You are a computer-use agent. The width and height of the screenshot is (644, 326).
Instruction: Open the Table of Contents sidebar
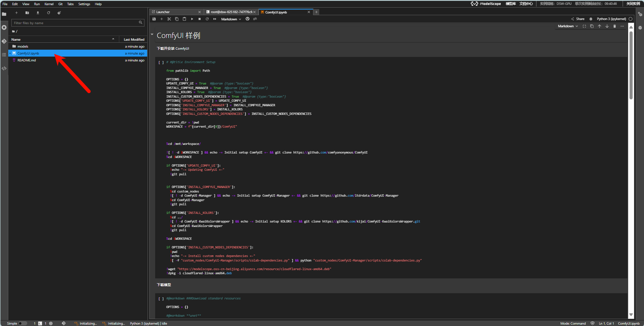pos(4,55)
